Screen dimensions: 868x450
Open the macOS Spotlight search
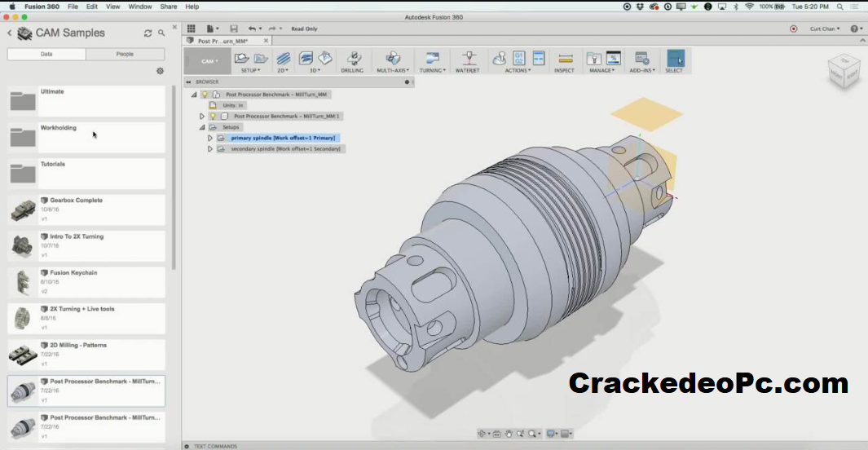click(x=839, y=7)
